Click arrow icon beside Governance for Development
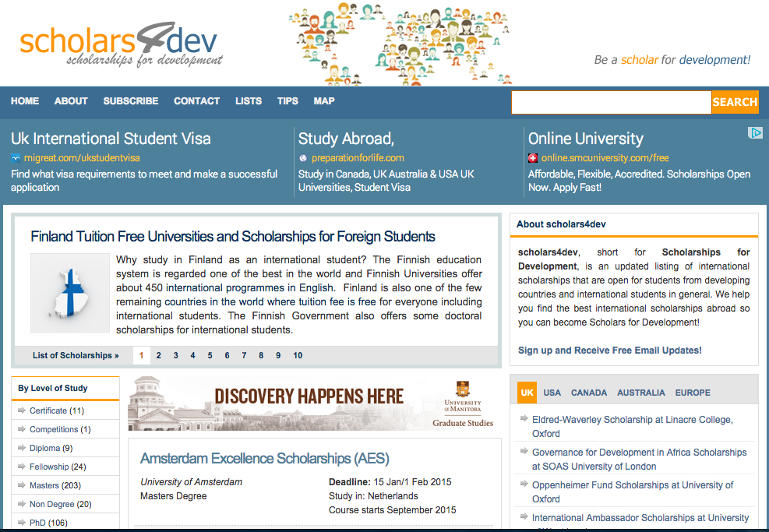The image size is (769, 532). 524,451
